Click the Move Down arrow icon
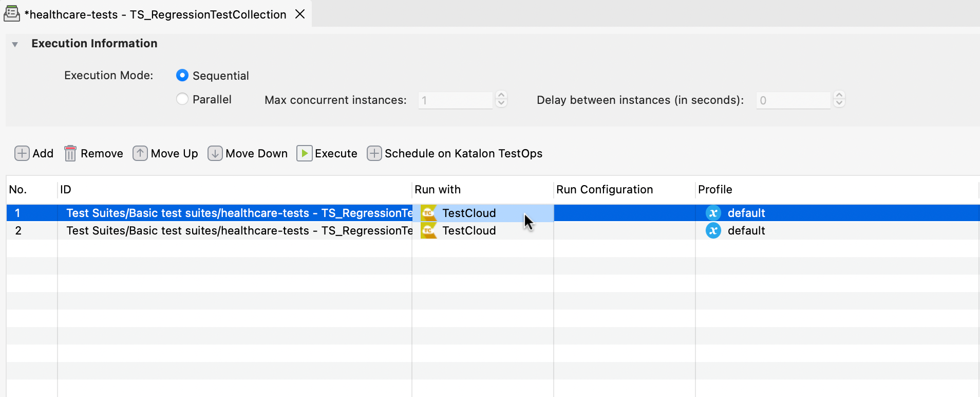The height and width of the screenshot is (397, 980). pyautogui.click(x=215, y=154)
